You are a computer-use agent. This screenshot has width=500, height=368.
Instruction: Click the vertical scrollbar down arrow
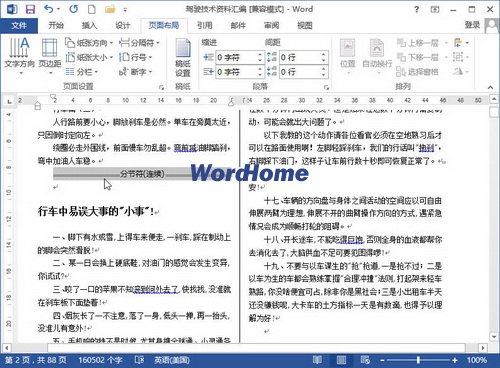(494, 337)
